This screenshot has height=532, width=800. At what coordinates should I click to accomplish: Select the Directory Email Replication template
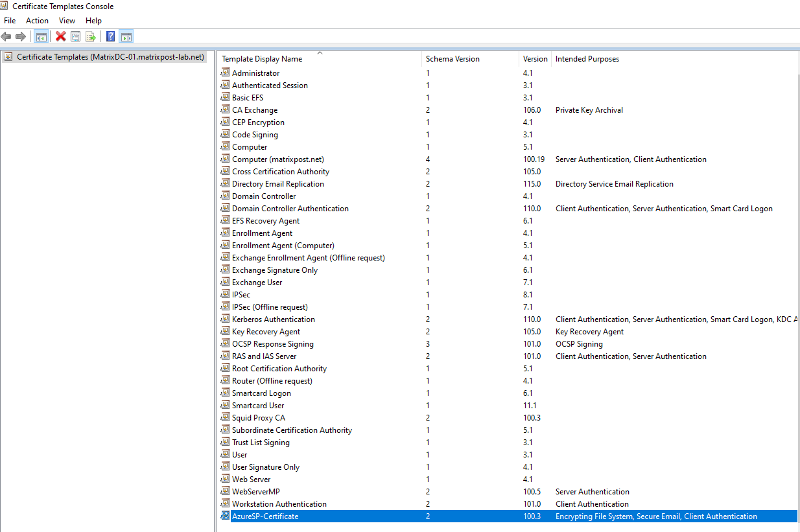point(278,184)
